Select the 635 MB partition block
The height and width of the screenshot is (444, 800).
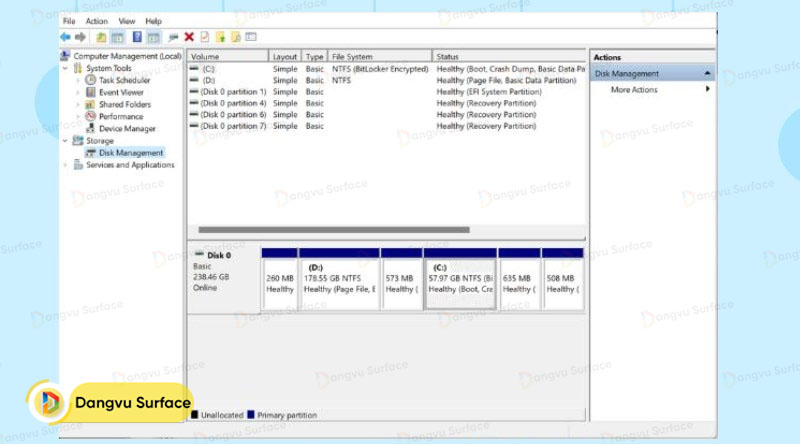point(519,279)
